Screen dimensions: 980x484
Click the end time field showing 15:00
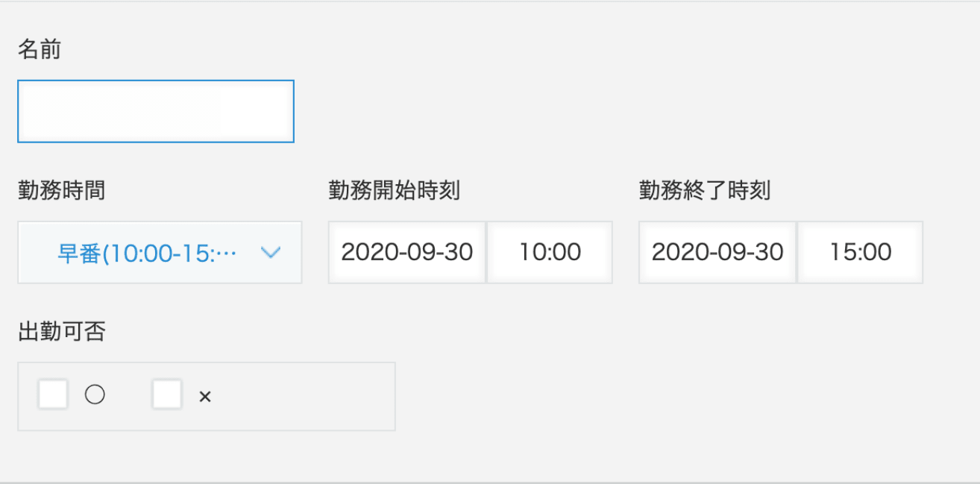tap(861, 252)
